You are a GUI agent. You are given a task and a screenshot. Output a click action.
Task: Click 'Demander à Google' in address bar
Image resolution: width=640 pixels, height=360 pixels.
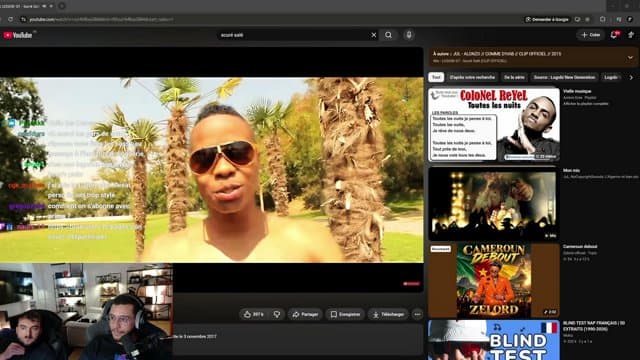click(x=547, y=19)
